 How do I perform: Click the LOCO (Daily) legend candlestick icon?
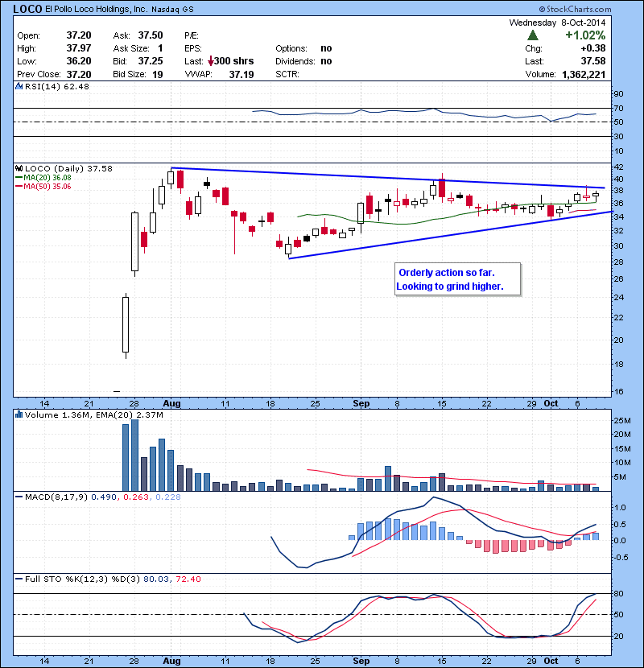coord(19,168)
